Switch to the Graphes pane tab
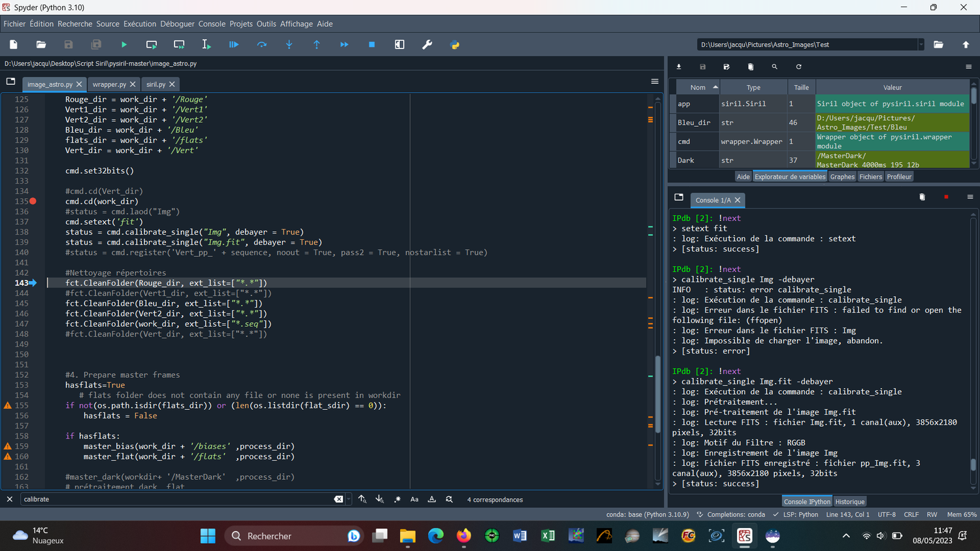The height and width of the screenshot is (551, 980). pos(842,176)
